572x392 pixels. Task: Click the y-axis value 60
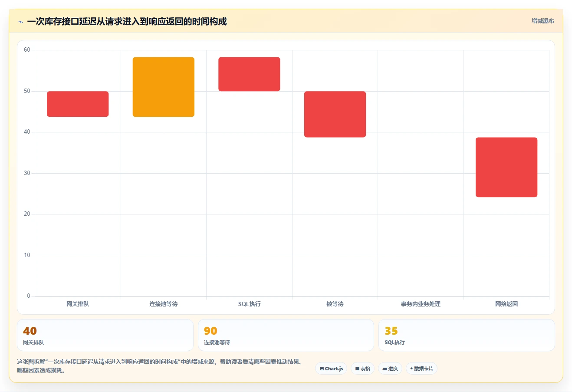[x=27, y=50]
